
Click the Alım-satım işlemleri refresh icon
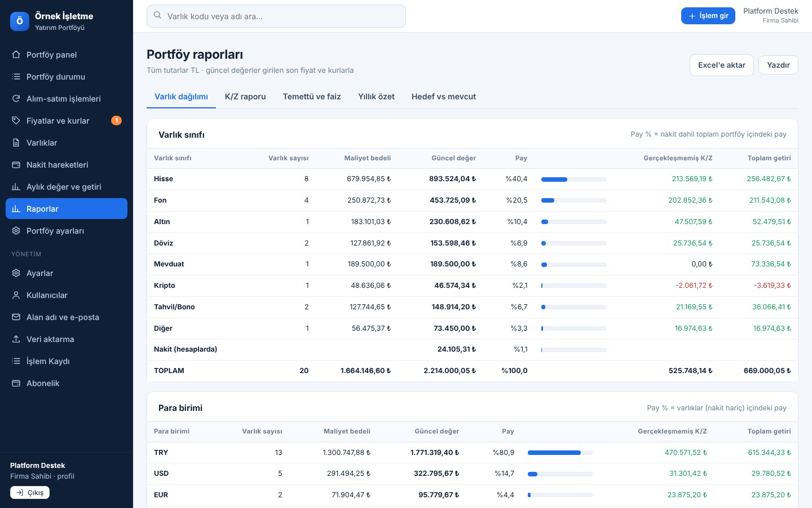tap(16, 99)
